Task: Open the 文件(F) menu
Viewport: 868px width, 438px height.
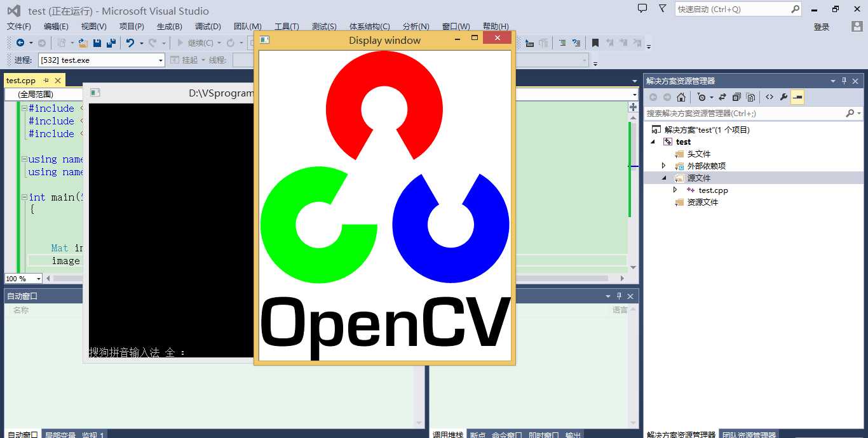Action: (19, 26)
